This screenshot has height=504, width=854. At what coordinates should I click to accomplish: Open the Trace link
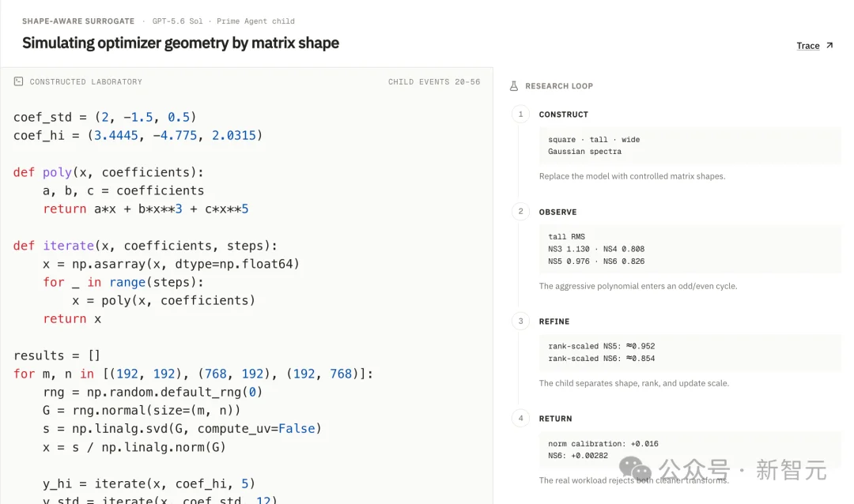807,46
